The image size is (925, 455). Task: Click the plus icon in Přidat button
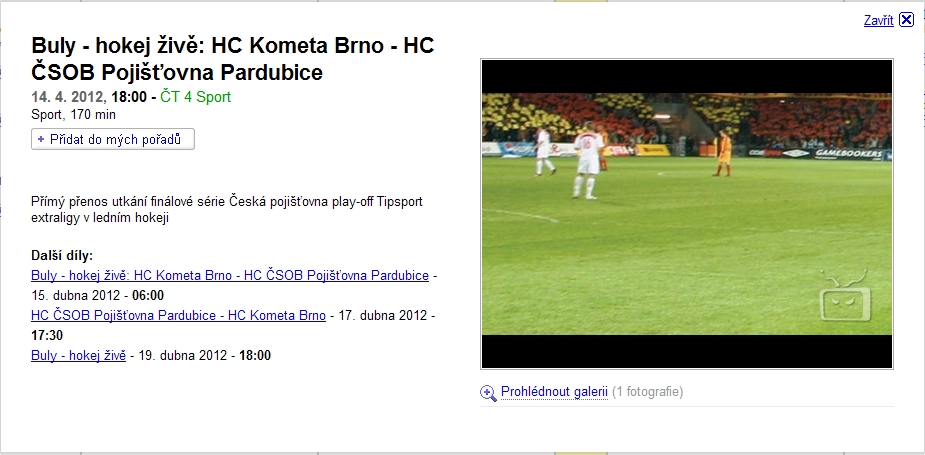(41, 139)
